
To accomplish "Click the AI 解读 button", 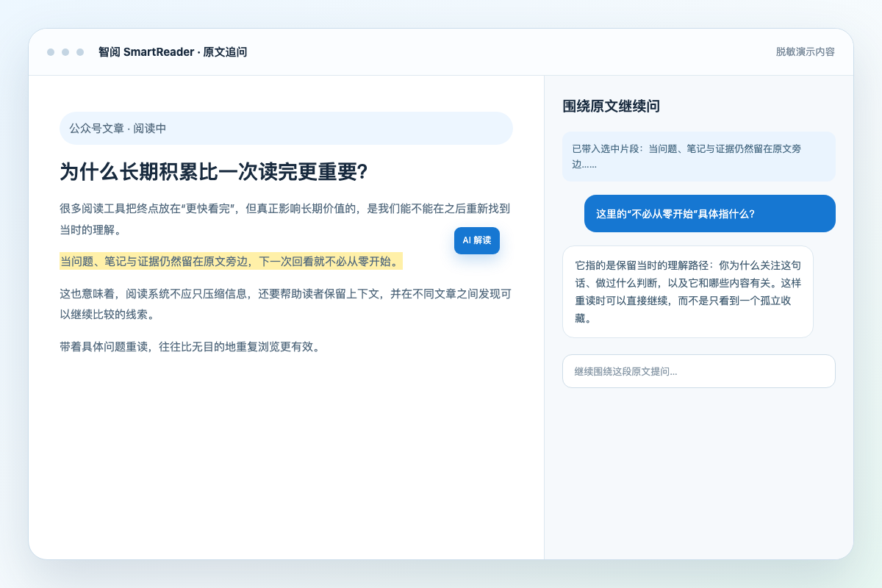I will (x=477, y=240).
